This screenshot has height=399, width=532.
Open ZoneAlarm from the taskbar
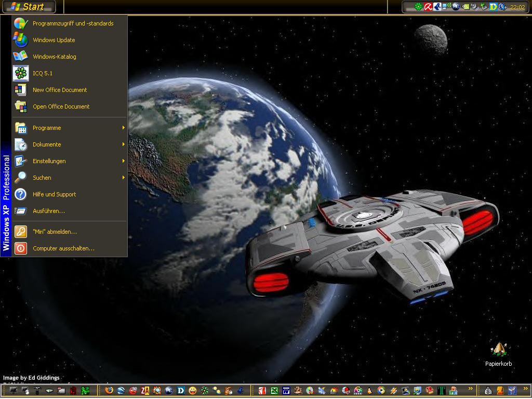145,390
